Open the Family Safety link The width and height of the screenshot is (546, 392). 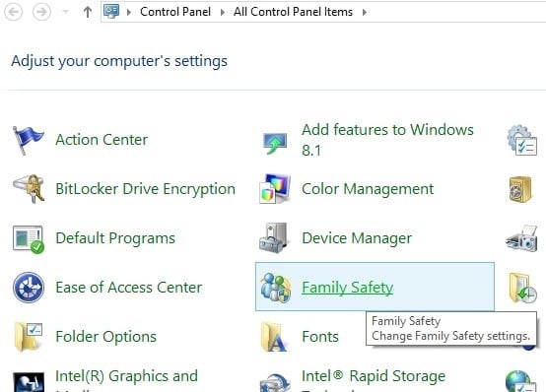point(347,288)
